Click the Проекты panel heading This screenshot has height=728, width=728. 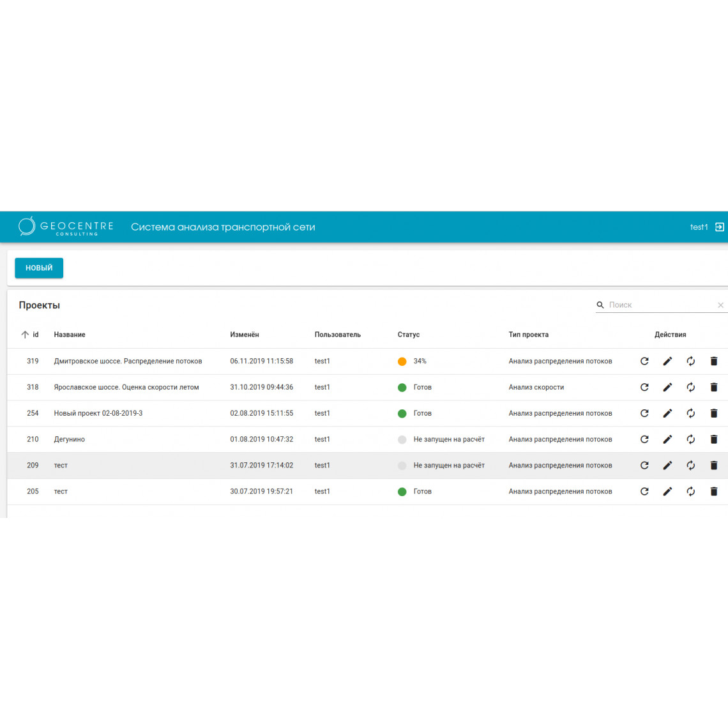40,305
